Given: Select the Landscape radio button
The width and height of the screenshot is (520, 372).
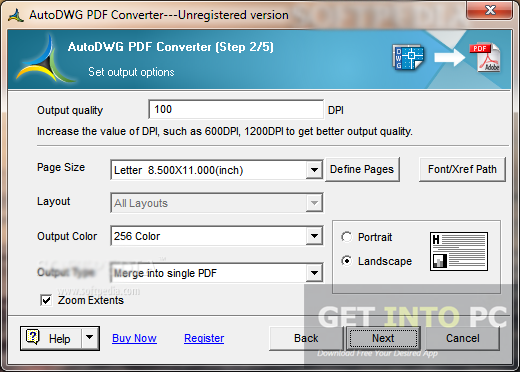Looking at the screenshot, I should coord(347,261).
